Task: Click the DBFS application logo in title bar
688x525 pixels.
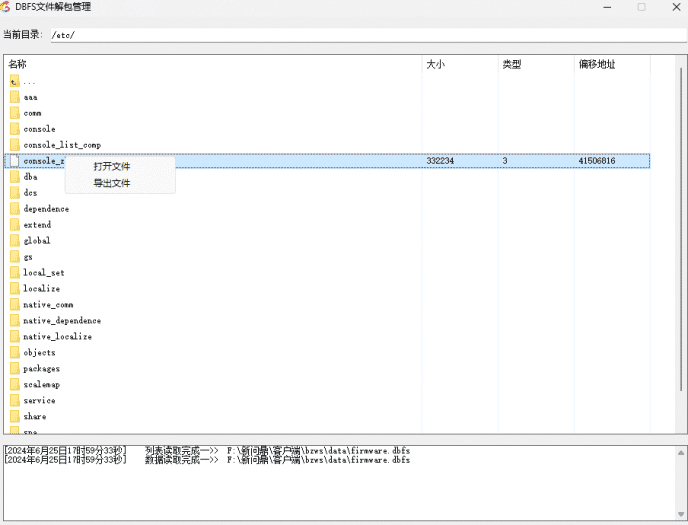Action: click(x=5, y=7)
